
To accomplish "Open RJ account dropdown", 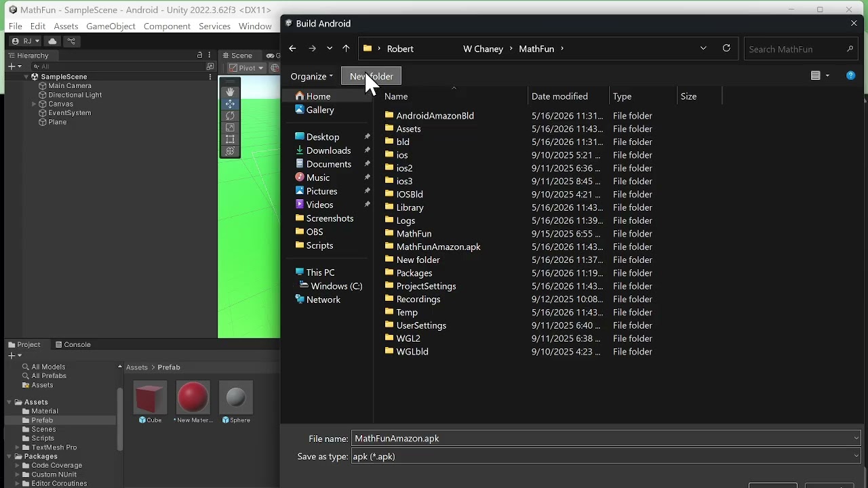I will point(24,41).
